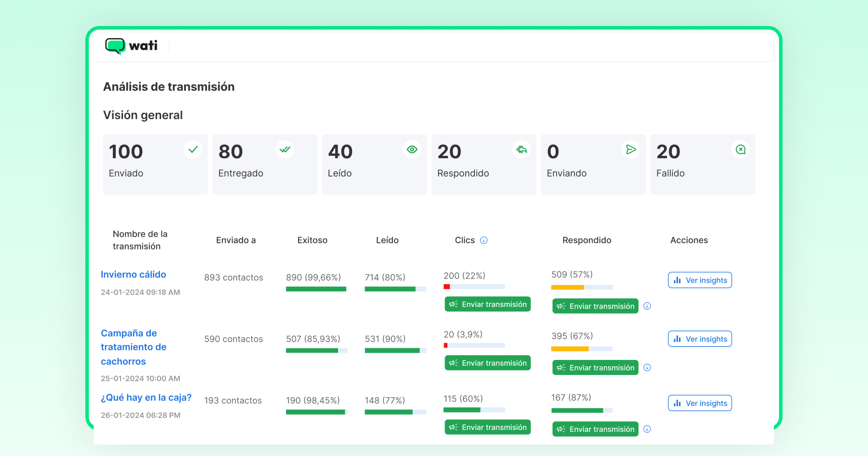Click the reply arrows icon on Respondido card
868x456 pixels.
(521, 150)
